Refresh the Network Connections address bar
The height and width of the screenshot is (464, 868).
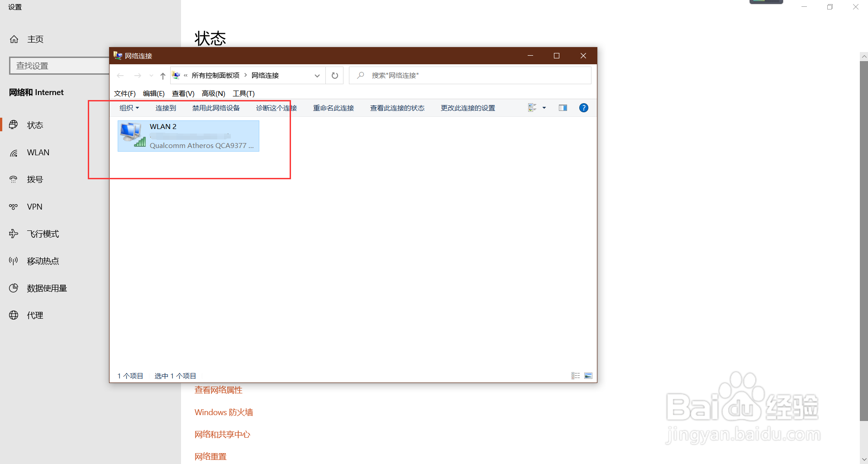pyautogui.click(x=335, y=76)
